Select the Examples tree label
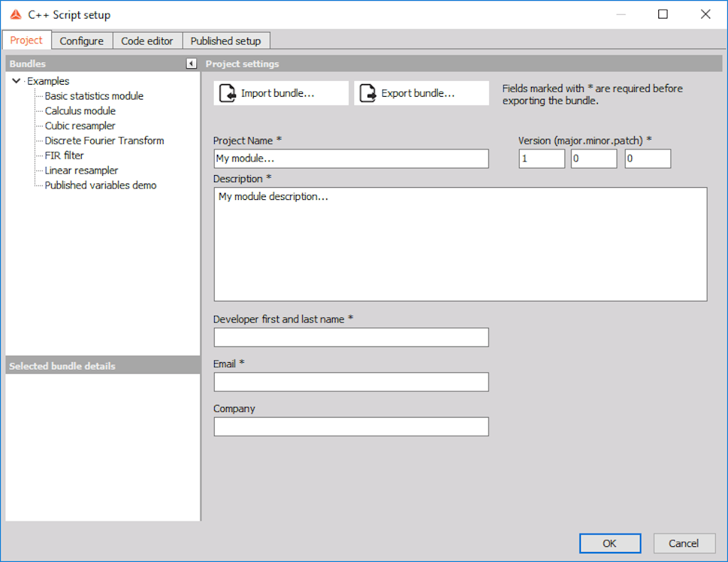This screenshot has width=728, height=562. click(48, 81)
